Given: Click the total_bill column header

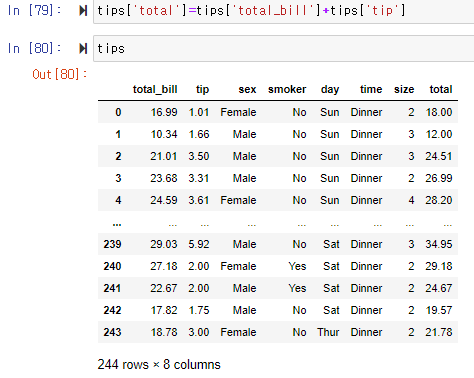Looking at the screenshot, I should pos(155,89).
